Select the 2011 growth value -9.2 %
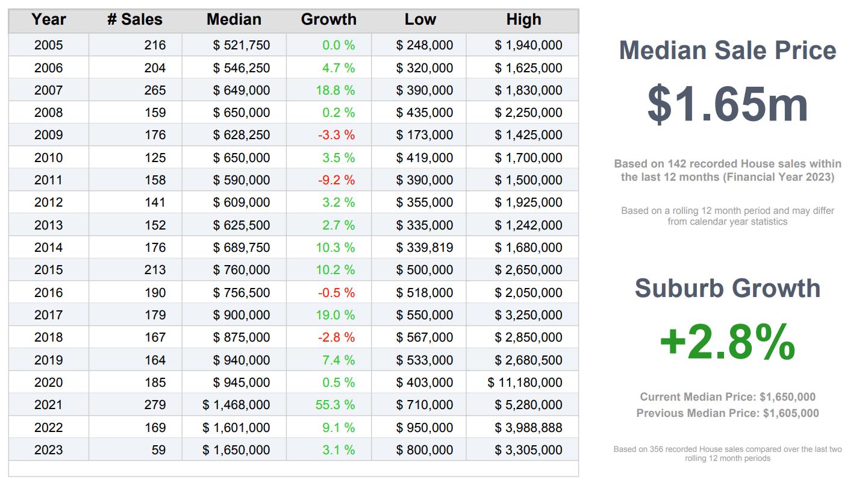868x485 pixels. pos(336,180)
